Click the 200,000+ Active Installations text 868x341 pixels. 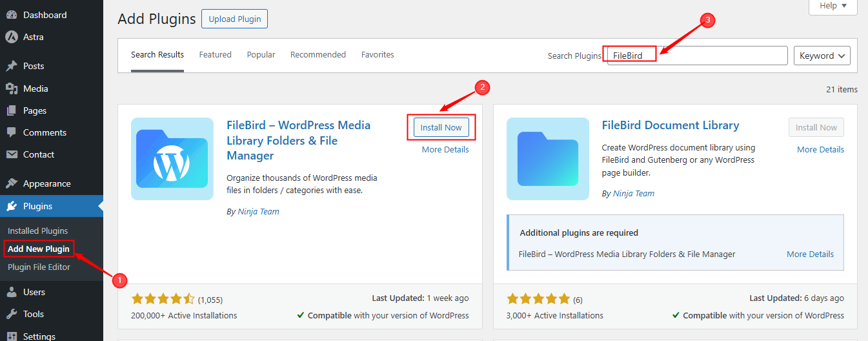click(184, 315)
